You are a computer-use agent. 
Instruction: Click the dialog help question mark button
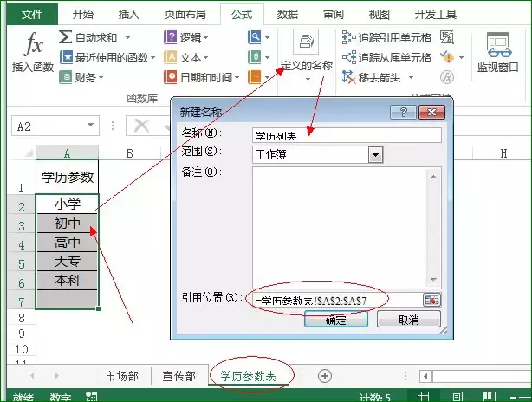(x=403, y=112)
